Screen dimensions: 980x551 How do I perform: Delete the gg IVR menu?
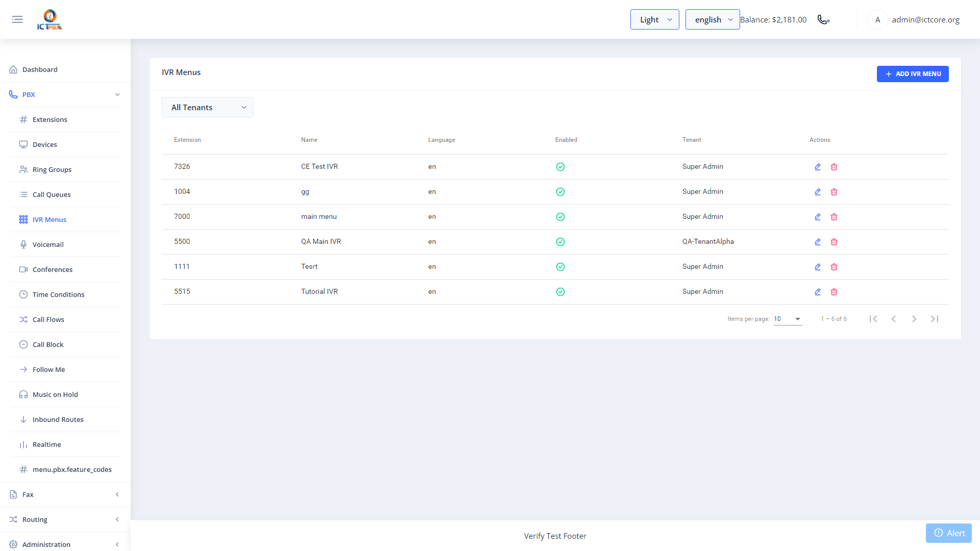pos(834,192)
